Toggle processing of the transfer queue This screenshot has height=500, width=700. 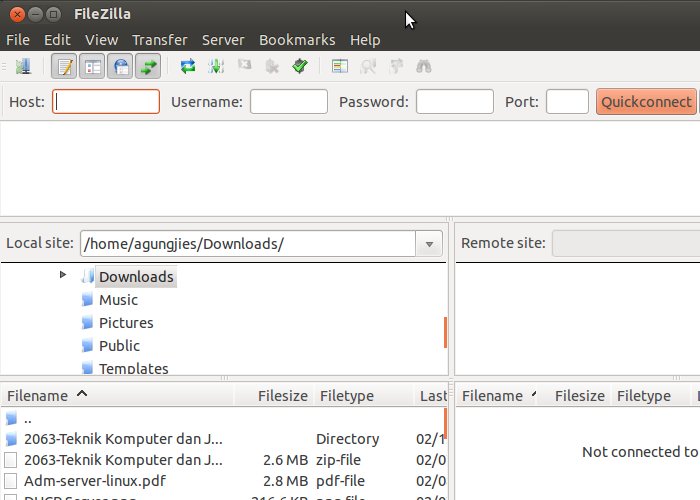click(216, 67)
